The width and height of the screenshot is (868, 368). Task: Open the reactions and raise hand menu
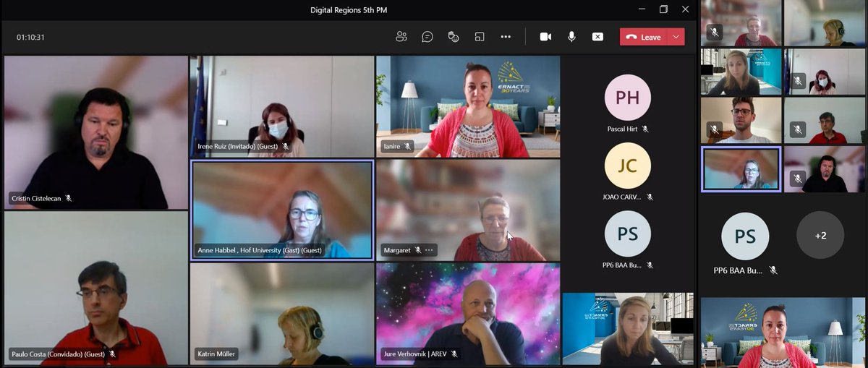[454, 37]
